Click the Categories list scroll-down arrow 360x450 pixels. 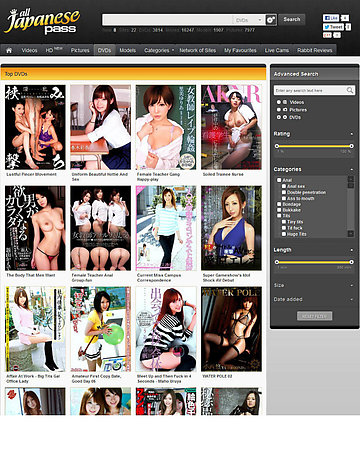coord(351,233)
